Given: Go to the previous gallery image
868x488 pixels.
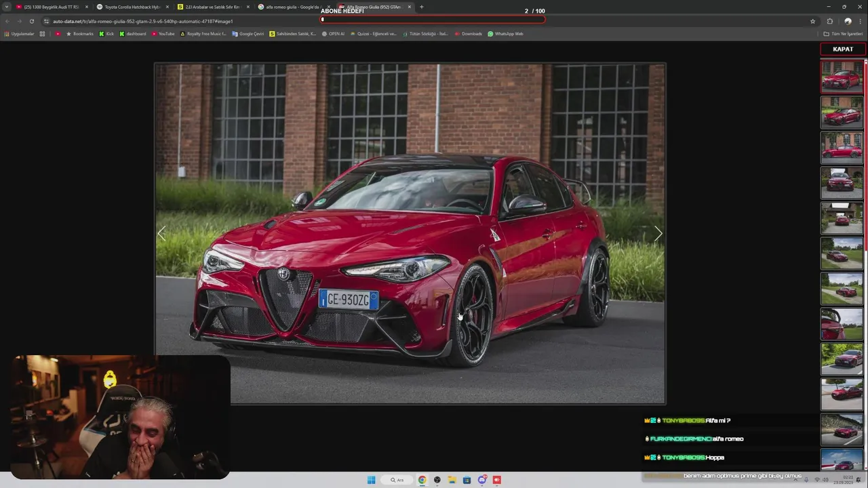Looking at the screenshot, I should click(161, 234).
